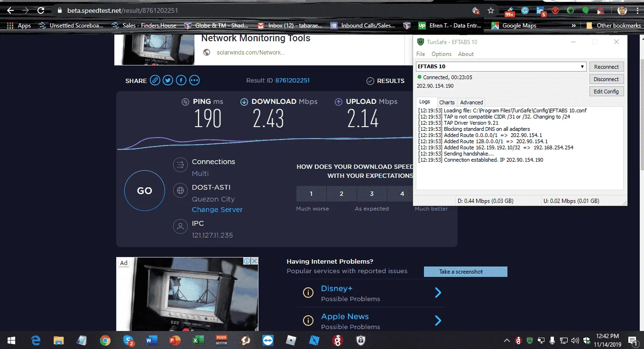Image resolution: width=644 pixels, height=349 pixels.
Task: Open Microsoft Edge from the taskbar
Action: (35, 340)
